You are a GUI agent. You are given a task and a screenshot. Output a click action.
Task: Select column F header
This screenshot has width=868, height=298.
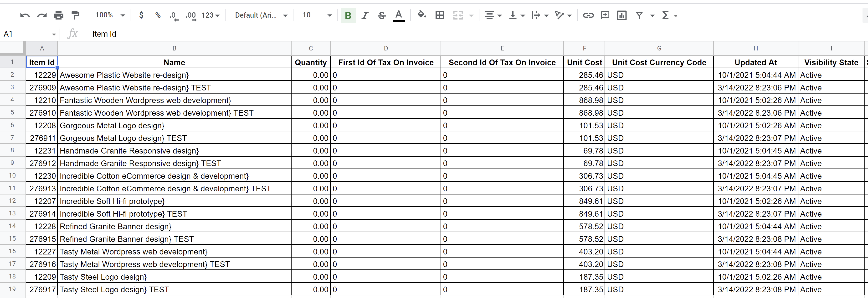(x=584, y=48)
